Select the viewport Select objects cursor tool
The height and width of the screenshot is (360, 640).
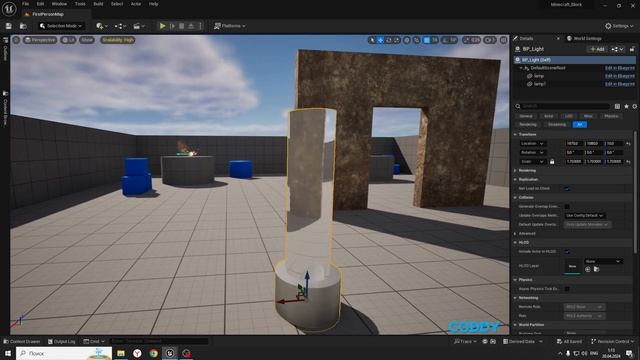[372, 40]
